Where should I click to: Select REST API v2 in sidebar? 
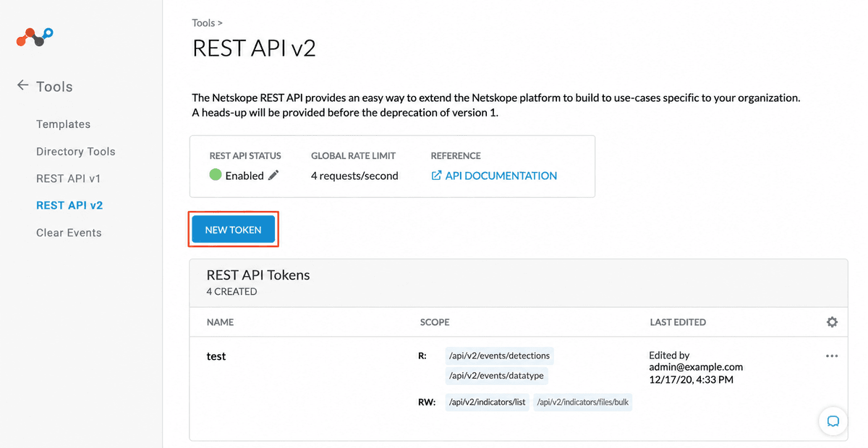[69, 205]
